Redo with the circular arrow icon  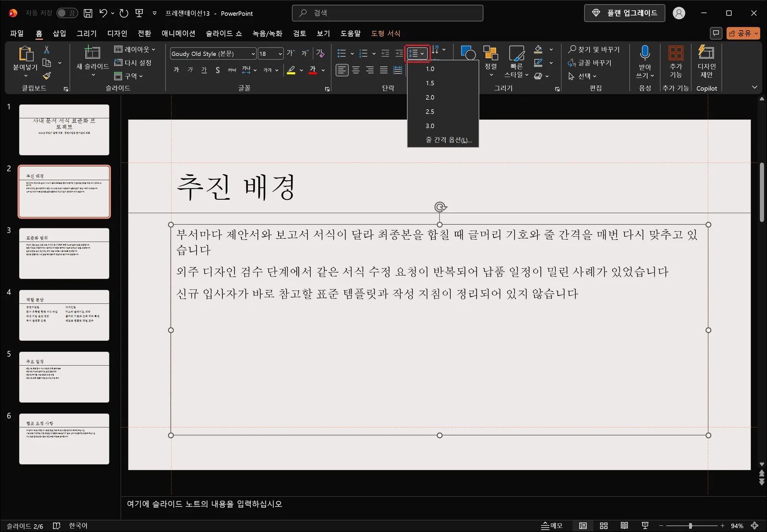(x=124, y=13)
